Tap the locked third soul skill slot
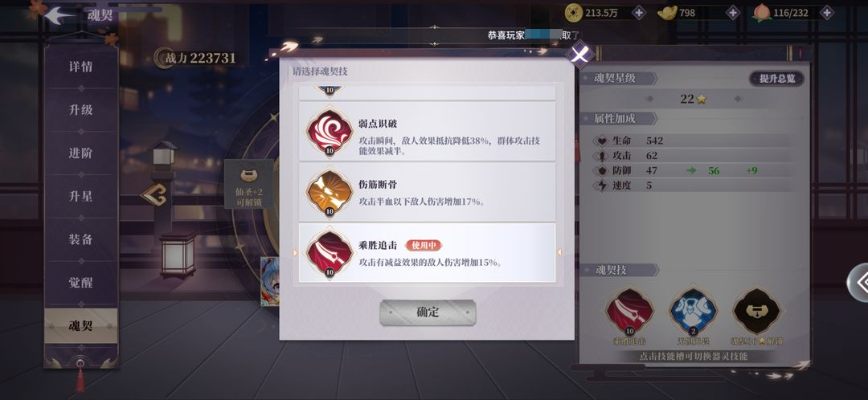 pyautogui.click(x=757, y=312)
